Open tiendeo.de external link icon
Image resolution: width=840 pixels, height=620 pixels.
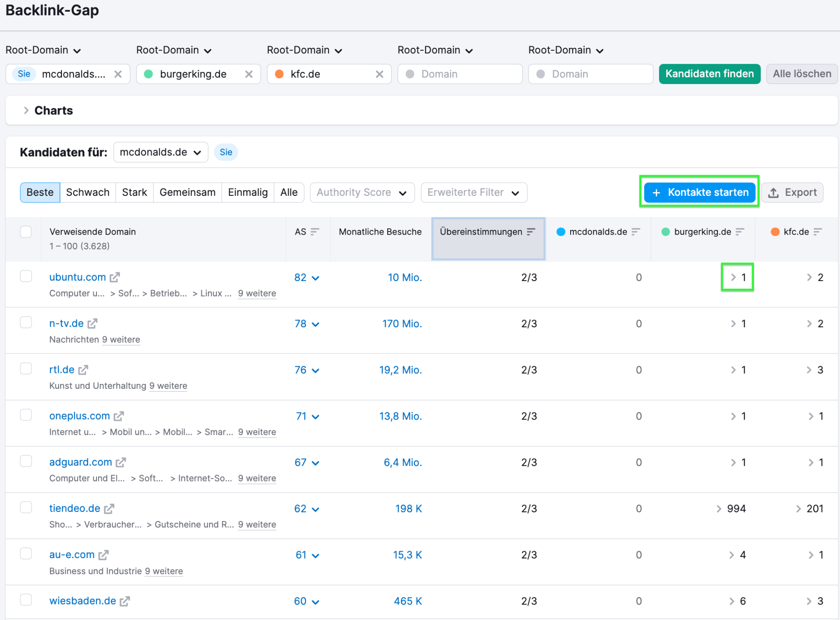(x=109, y=508)
